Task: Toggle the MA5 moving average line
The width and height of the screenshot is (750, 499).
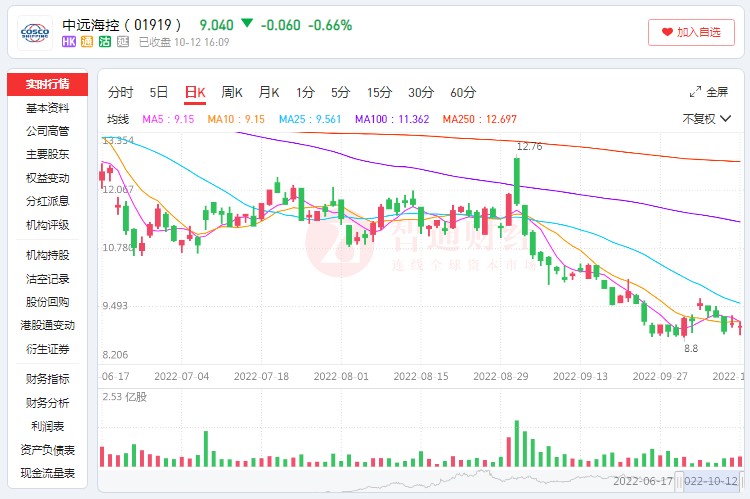Action: pos(168,119)
